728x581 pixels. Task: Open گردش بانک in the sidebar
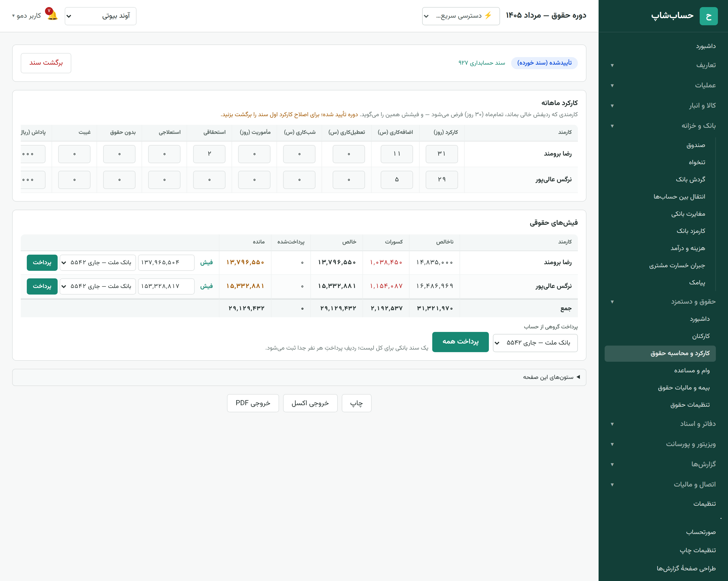690,180
